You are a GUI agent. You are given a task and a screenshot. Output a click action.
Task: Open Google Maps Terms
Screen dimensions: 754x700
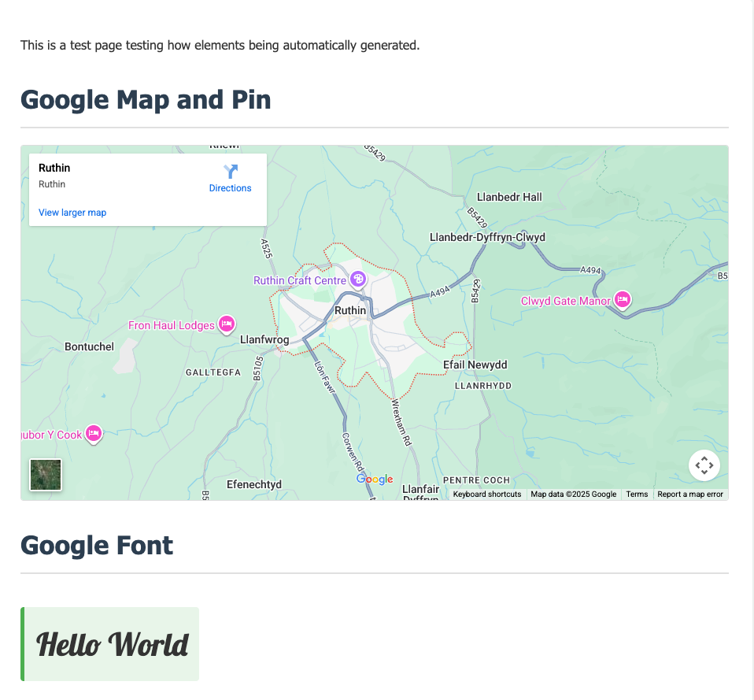coord(637,494)
